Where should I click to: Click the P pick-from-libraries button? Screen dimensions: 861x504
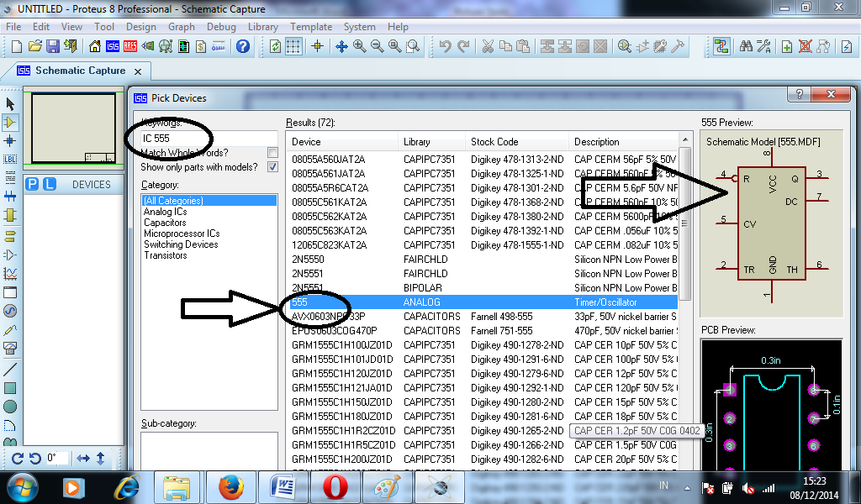(x=33, y=184)
